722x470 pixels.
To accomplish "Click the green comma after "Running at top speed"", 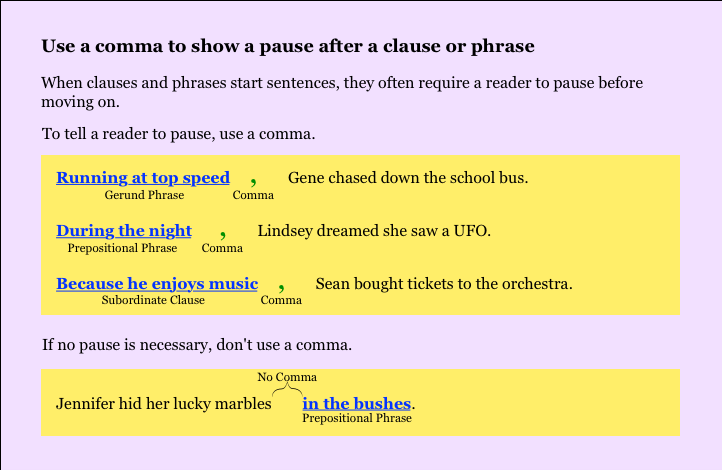I will [254, 179].
